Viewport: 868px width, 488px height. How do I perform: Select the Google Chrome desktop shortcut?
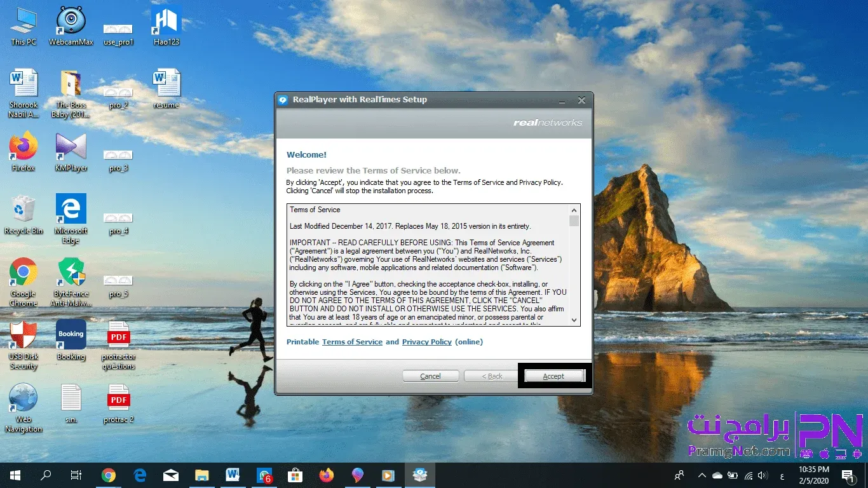tap(24, 282)
